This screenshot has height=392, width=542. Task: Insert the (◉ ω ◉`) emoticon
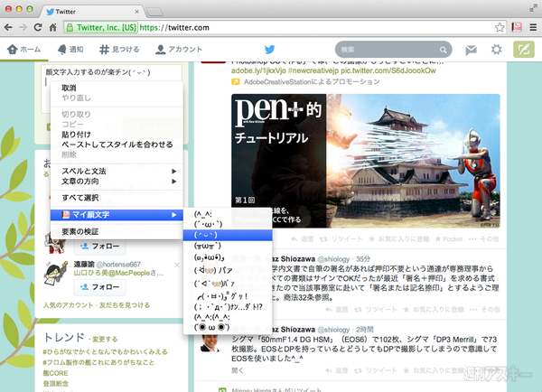pyautogui.click(x=228, y=327)
